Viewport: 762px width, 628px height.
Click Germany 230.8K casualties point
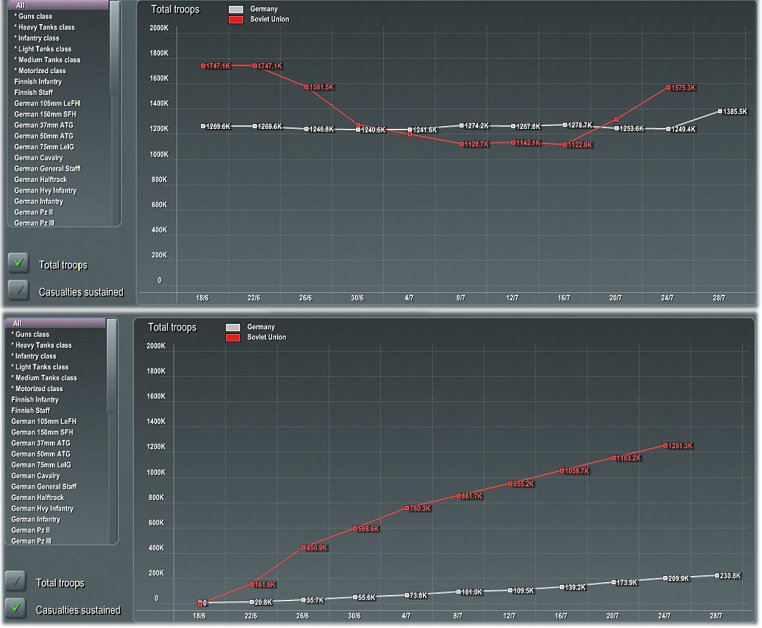[717, 576]
